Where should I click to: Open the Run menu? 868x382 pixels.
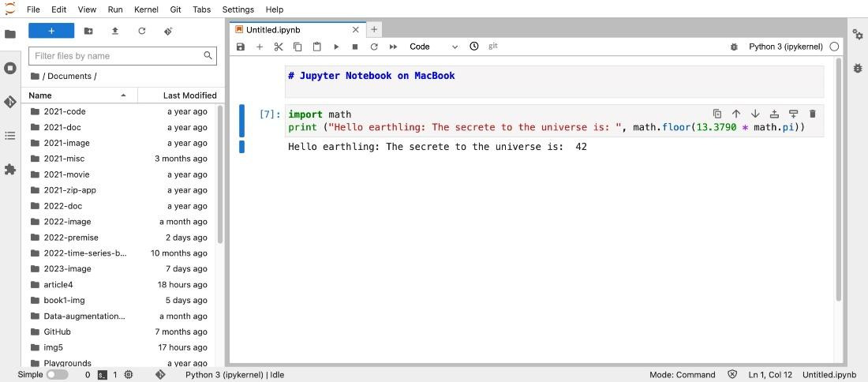[x=115, y=9]
